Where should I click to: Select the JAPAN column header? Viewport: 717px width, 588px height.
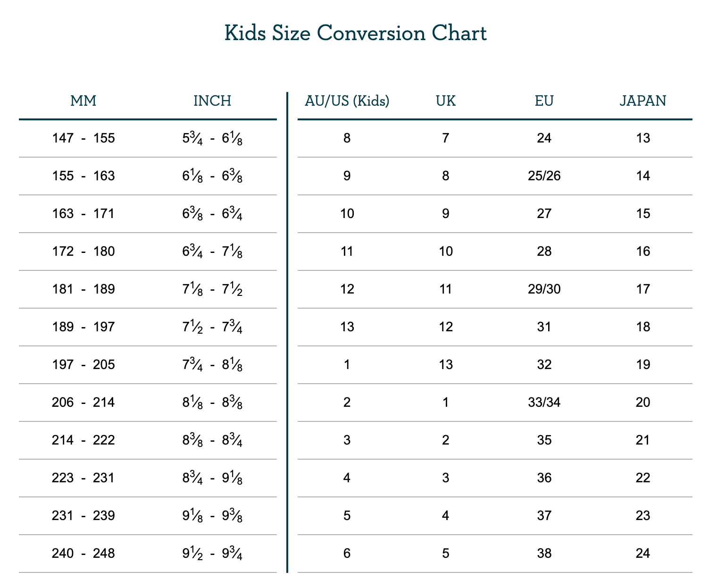(x=643, y=101)
